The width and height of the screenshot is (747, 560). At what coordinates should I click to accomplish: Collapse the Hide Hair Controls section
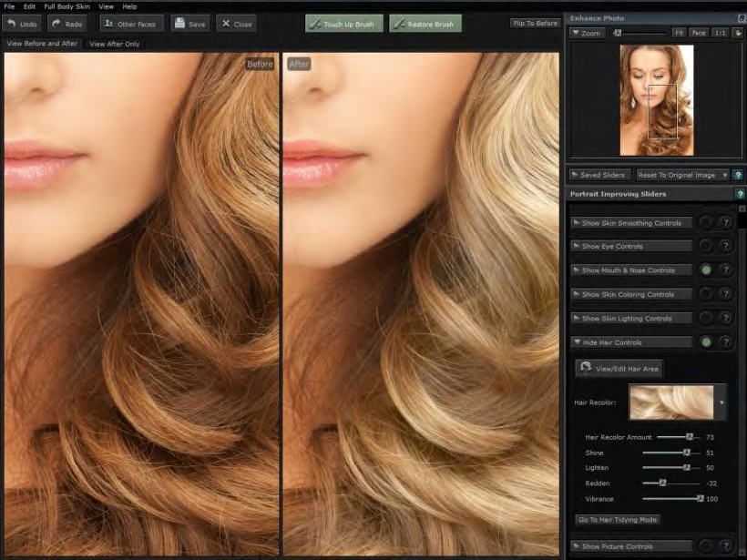click(630, 342)
